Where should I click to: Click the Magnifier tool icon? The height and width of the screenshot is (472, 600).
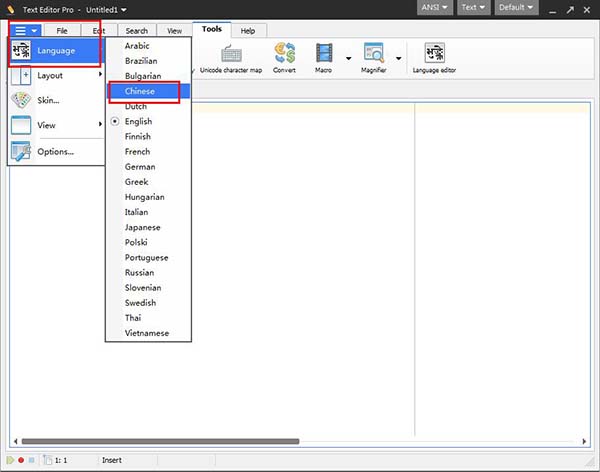pos(374,54)
